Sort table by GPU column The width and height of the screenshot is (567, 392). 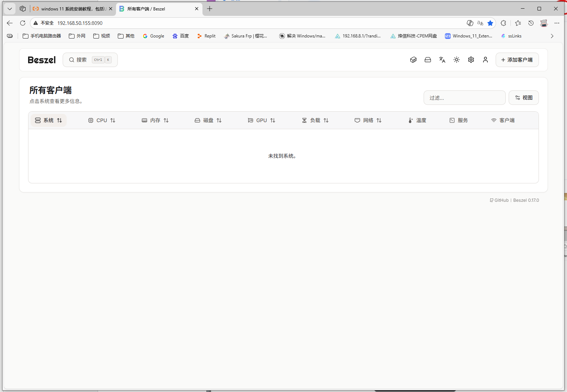262,120
